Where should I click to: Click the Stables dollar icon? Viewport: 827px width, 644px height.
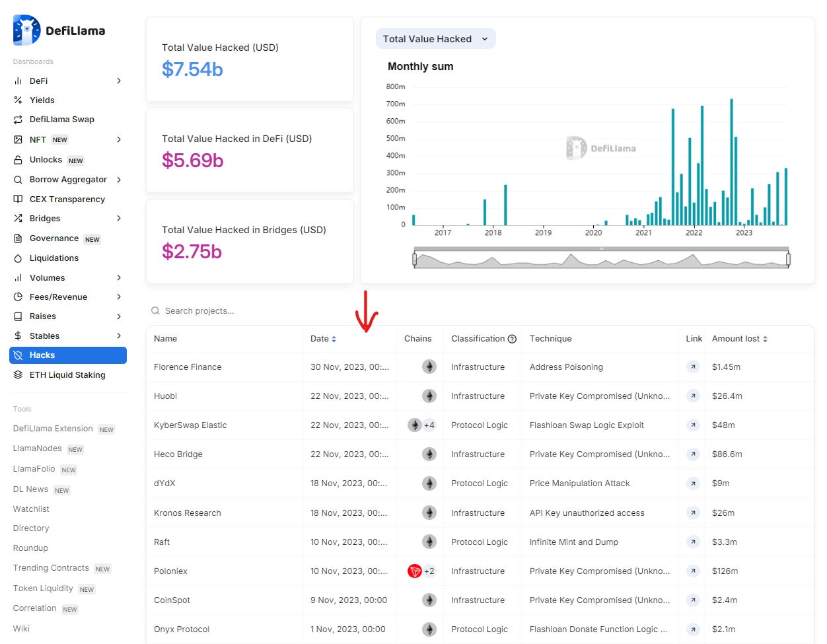coord(18,336)
